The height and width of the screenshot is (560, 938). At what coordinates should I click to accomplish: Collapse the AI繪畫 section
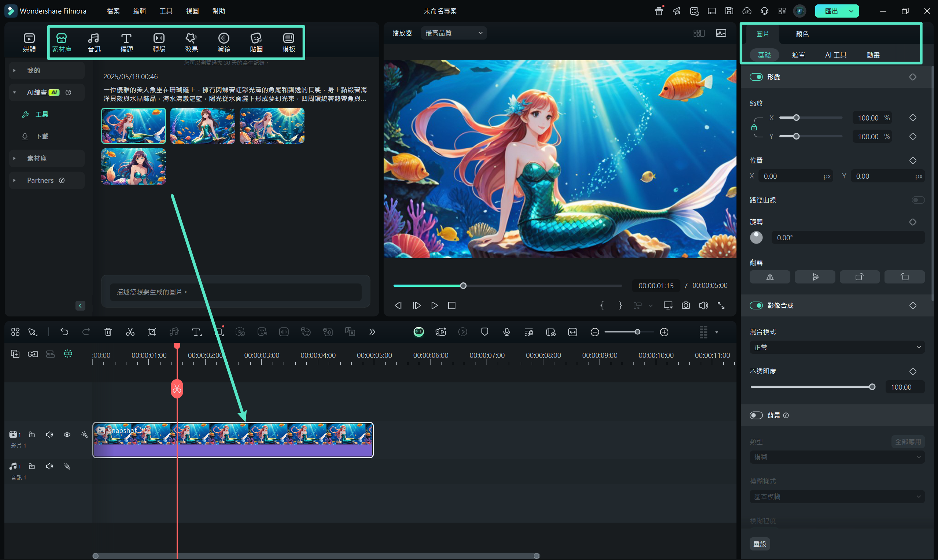point(14,92)
